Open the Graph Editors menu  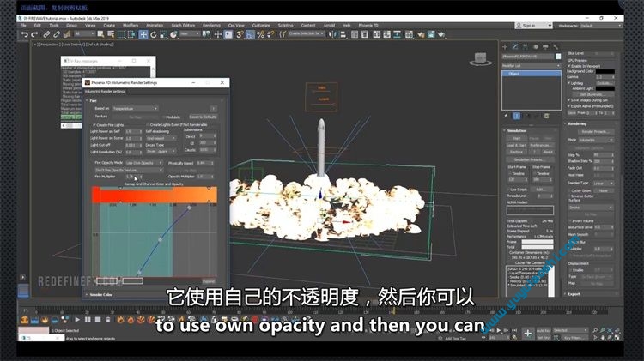pyautogui.click(x=183, y=26)
